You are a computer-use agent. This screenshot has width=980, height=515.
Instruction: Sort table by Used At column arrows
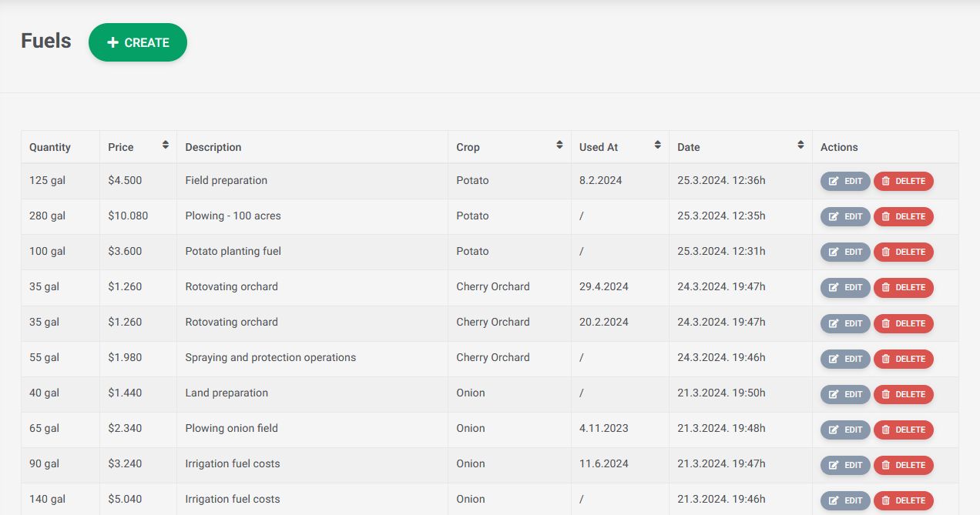click(657, 145)
